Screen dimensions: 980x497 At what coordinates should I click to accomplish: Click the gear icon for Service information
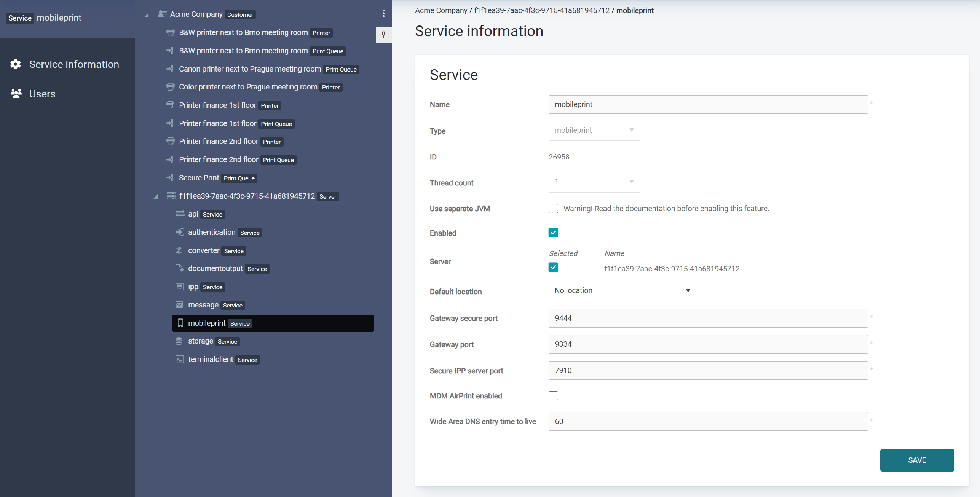16,64
